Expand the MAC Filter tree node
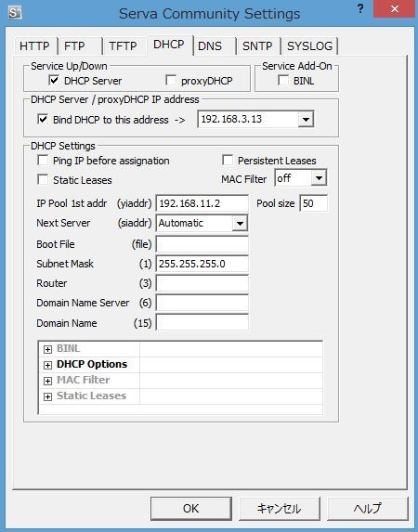Screen dimensions: 418x532 (48, 381)
